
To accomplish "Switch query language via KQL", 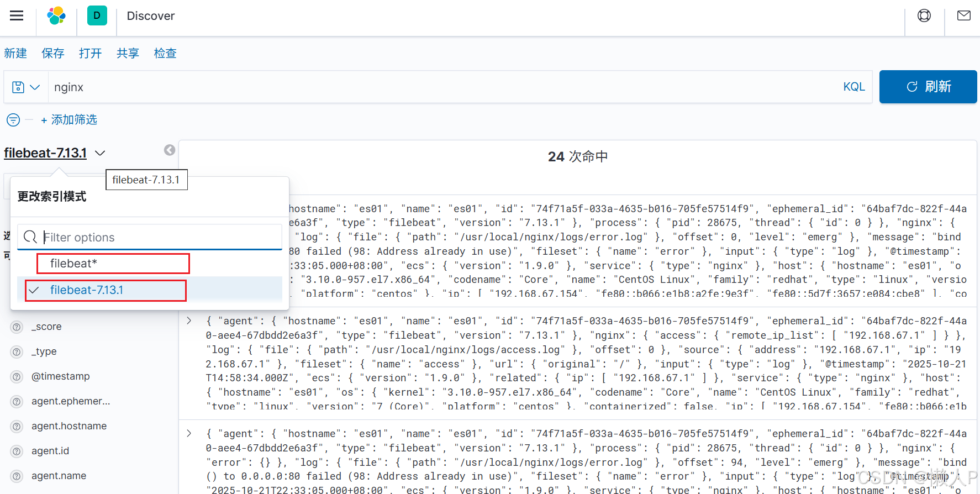I will coord(854,87).
